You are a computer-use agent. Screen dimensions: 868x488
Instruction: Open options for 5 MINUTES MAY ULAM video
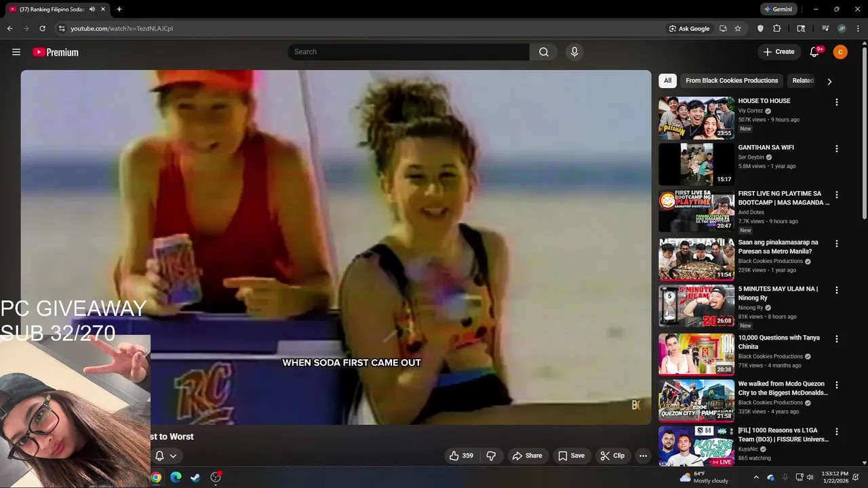[x=836, y=290]
